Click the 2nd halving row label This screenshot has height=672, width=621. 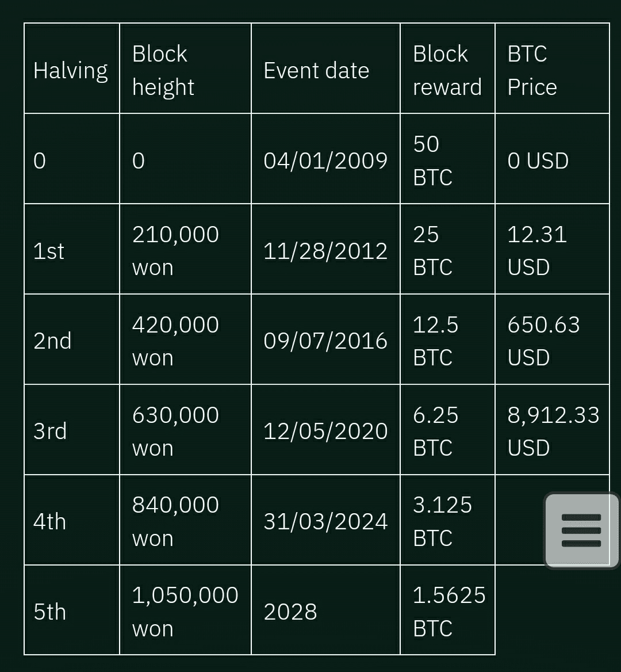point(52,341)
